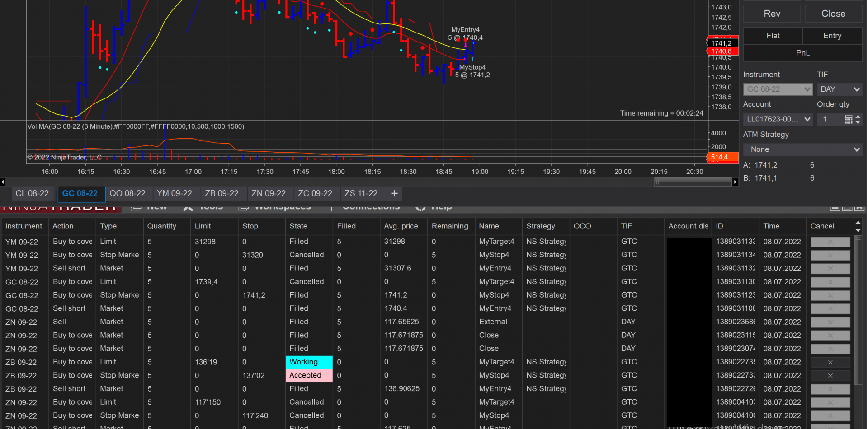Click the cancel X for YM 09-22 MyStop4
The height and width of the screenshot is (429, 868).
pyautogui.click(x=830, y=255)
